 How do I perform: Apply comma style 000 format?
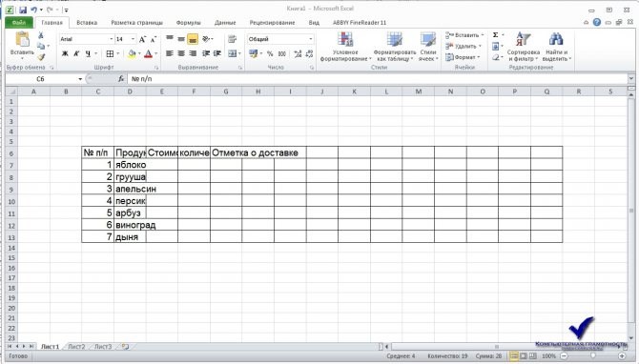[282, 53]
